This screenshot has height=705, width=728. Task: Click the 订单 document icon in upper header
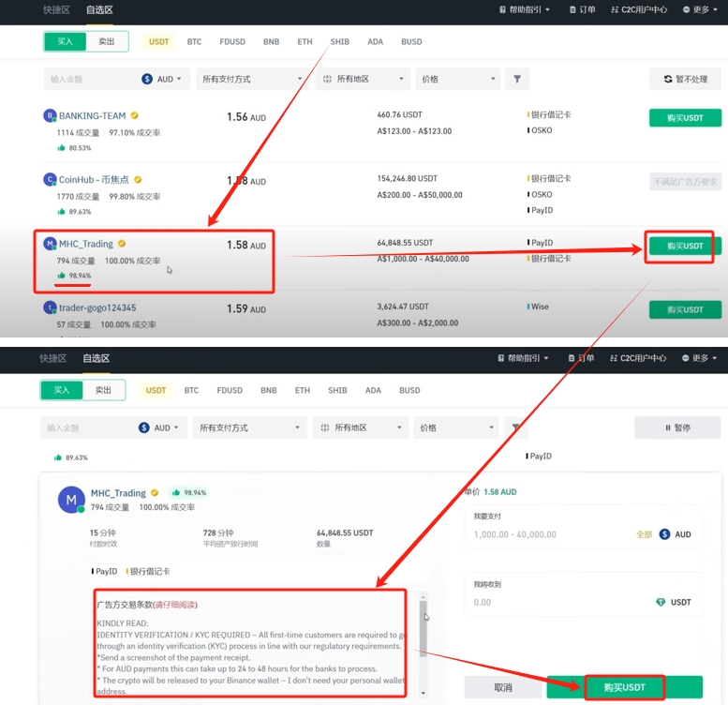[x=572, y=9]
